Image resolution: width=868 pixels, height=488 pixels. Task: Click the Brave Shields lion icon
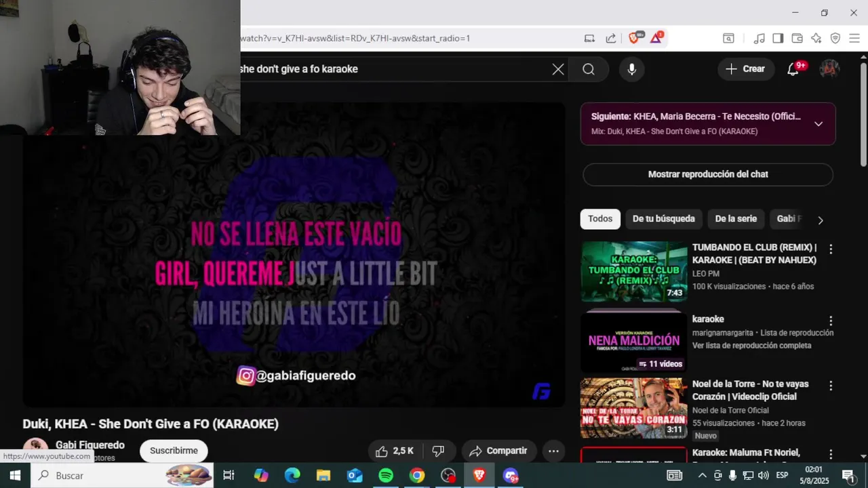(x=634, y=38)
